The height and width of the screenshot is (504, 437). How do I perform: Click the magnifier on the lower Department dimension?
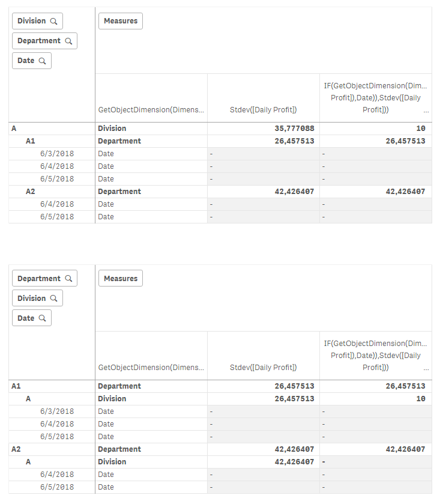[x=68, y=279]
